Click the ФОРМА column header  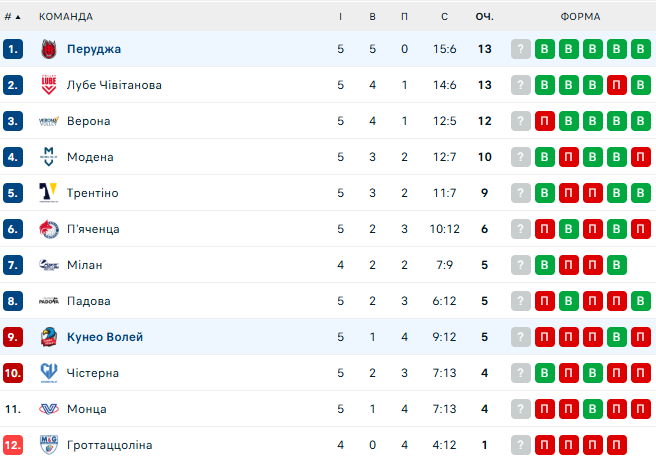(x=580, y=17)
